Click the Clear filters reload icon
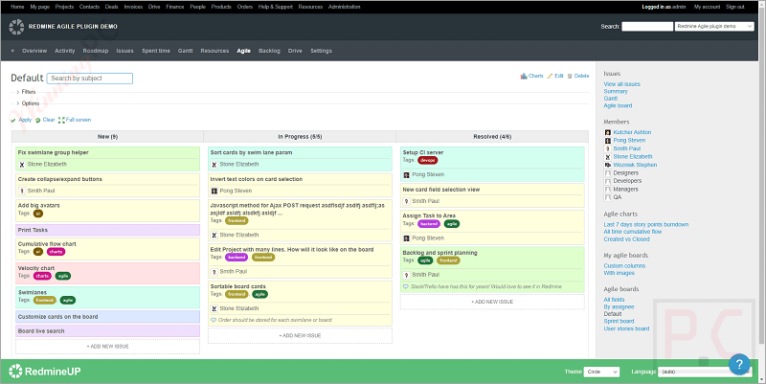The height and width of the screenshot is (384, 766). click(38, 120)
